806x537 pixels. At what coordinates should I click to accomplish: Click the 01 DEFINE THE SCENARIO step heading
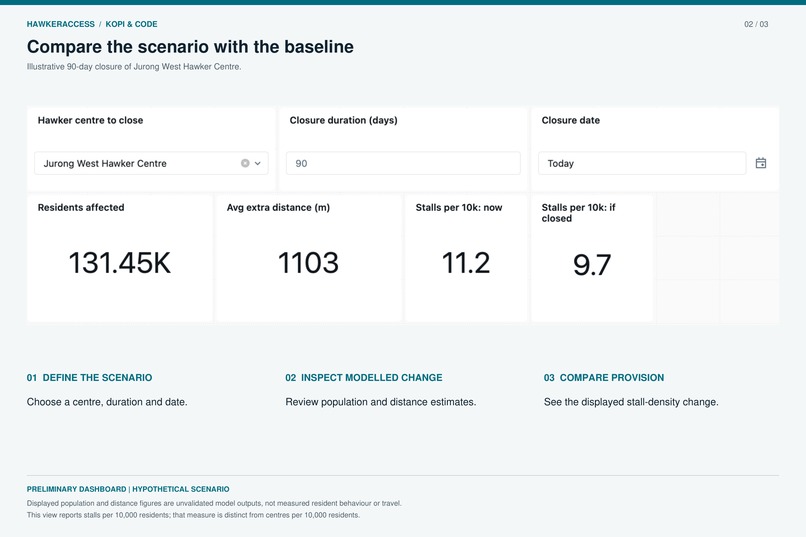[x=89, y=378]
